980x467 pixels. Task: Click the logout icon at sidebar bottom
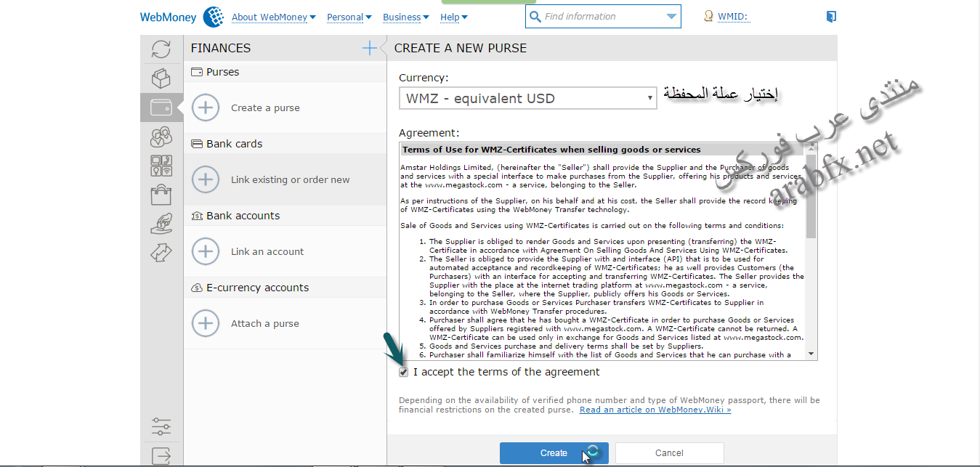click(161, 456)
